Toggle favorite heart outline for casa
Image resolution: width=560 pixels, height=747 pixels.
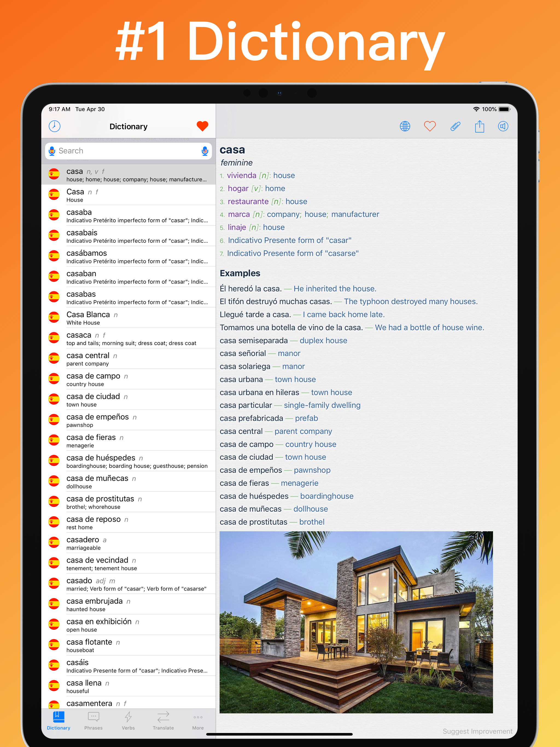[430, 126]
